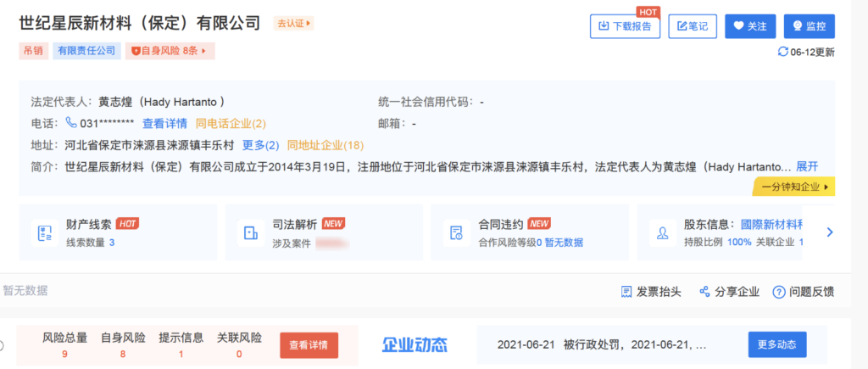868x369 pixels.
Task: Open 同地址企业(18) link
Action: pos(325,145)
